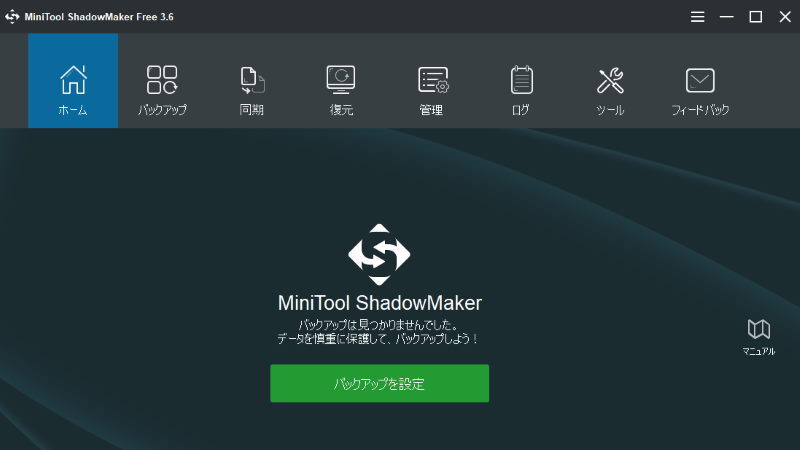Click the green バックアップを設定 button
This screenshot has height=450, width=800.
pyautogui.click(x=380, y=383)
